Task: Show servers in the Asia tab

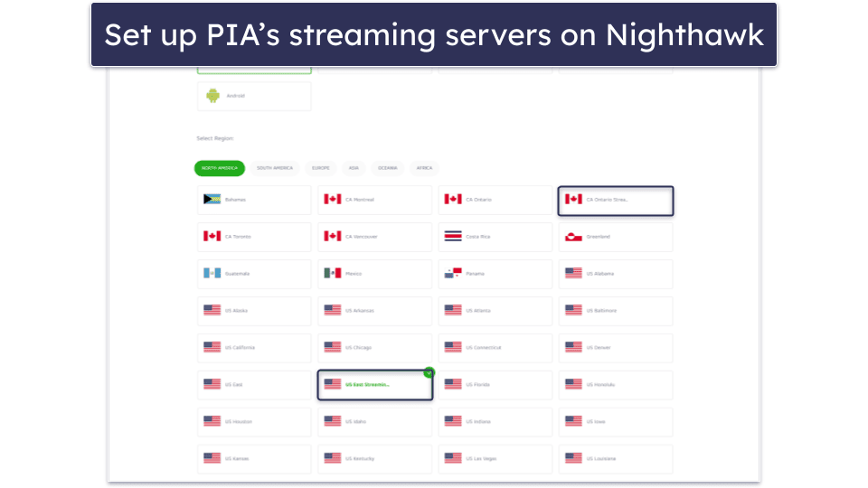Action: coord(354,168)
